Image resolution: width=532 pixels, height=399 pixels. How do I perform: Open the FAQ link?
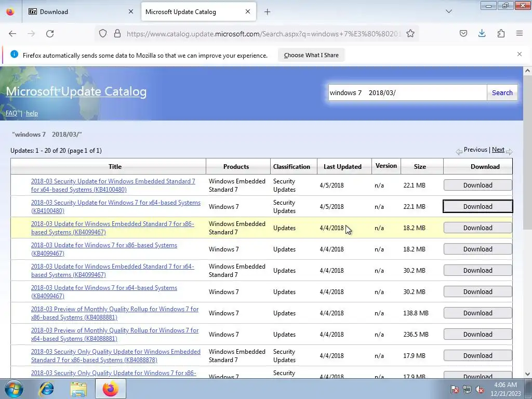(x=11, y=113)
